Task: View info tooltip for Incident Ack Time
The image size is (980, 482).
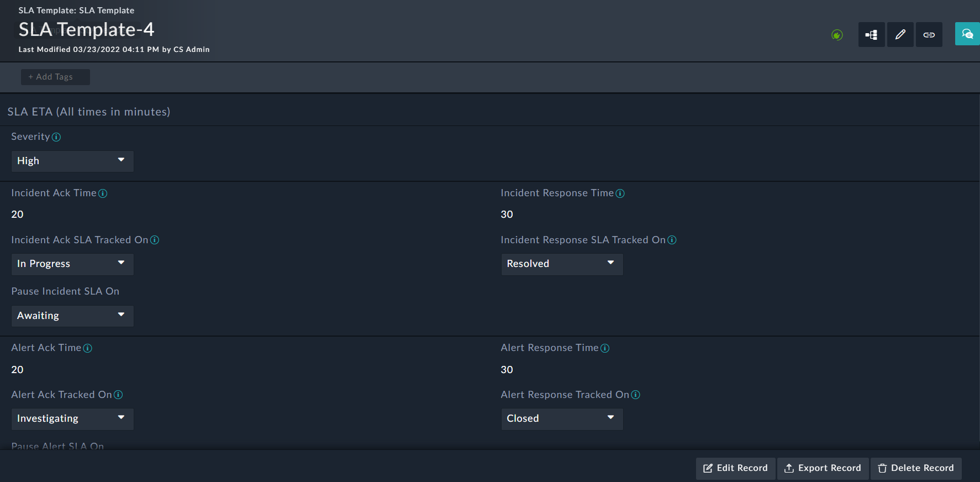Action: [103, 193]
